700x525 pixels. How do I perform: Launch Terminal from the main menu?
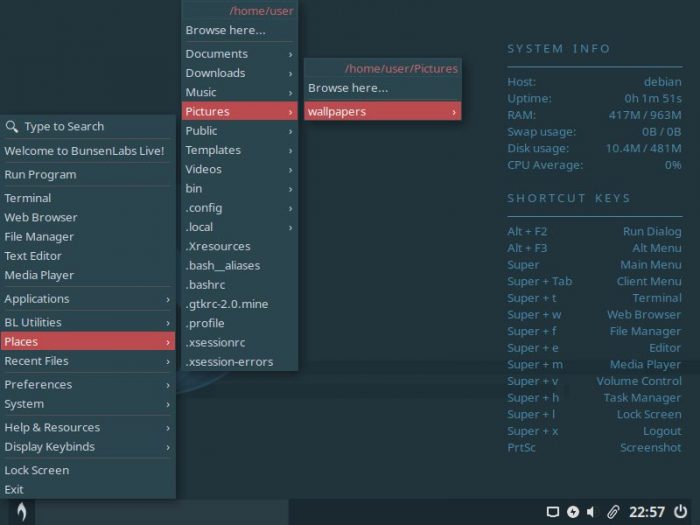(28, 198)
